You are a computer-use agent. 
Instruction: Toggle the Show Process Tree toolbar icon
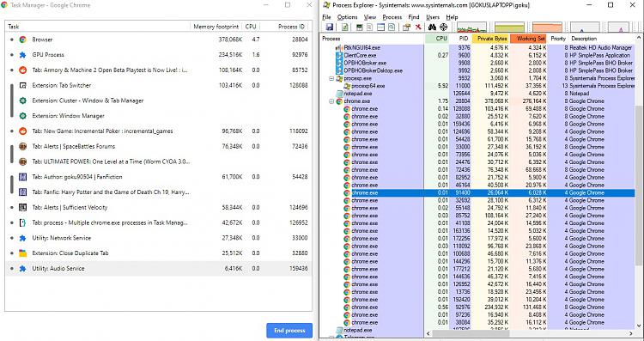[x=370, y=27]
